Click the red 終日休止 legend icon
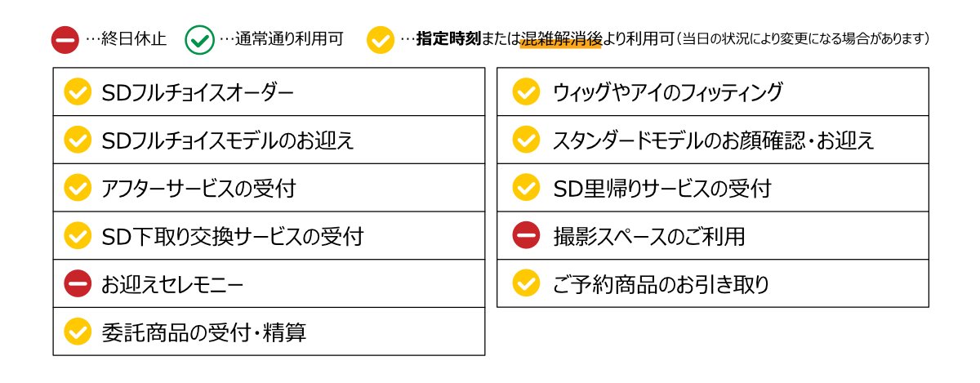This screenshot has width=980, height=383. 65,39
